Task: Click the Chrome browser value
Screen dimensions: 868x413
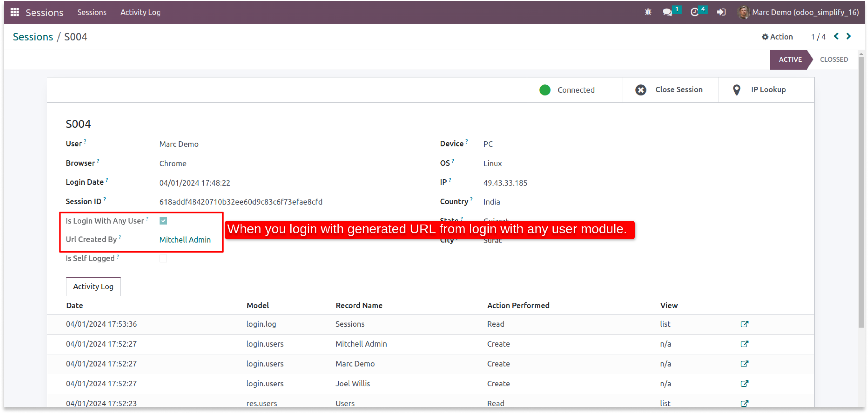Action: click(x=173, y=163)
